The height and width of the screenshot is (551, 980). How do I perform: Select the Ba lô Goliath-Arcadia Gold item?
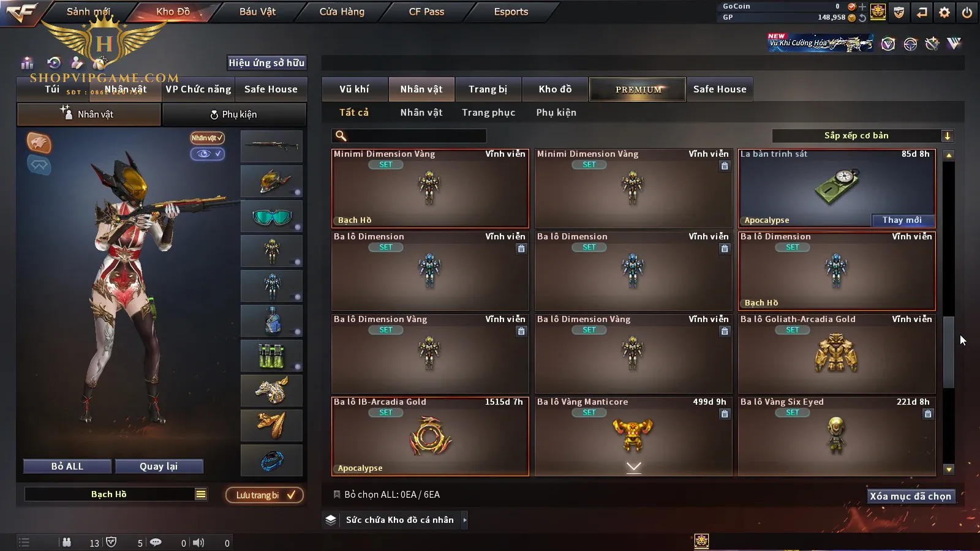point(837,353)
